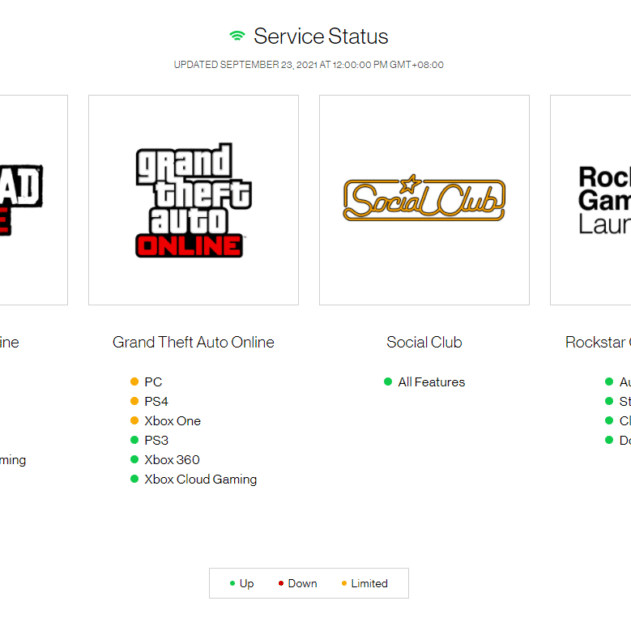Click the green status dot beside PS3
Image resolution: width=631 pixels, height=631 pixels.
click(134, 440)
